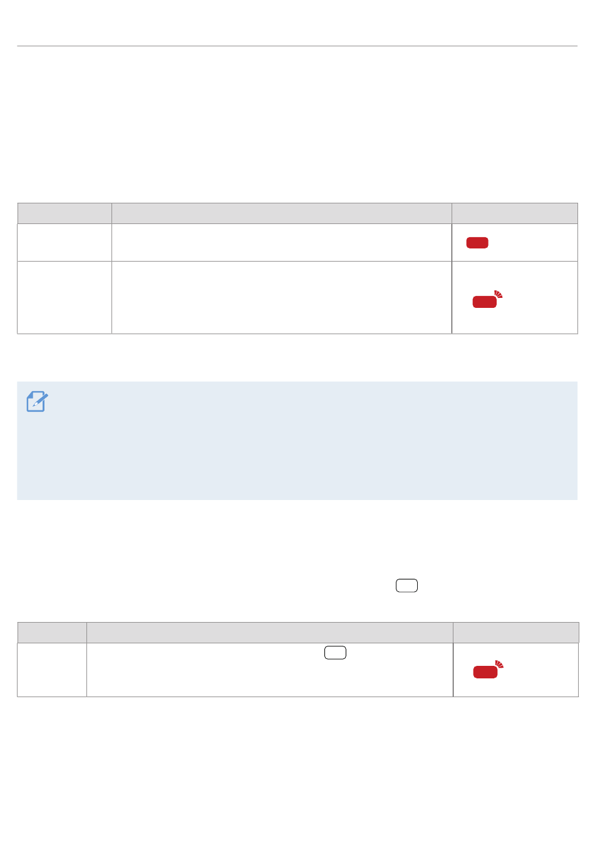Click upper table's first-row empty left cell
The width and height of the screenshot is (595, 868).
[65, 243]
